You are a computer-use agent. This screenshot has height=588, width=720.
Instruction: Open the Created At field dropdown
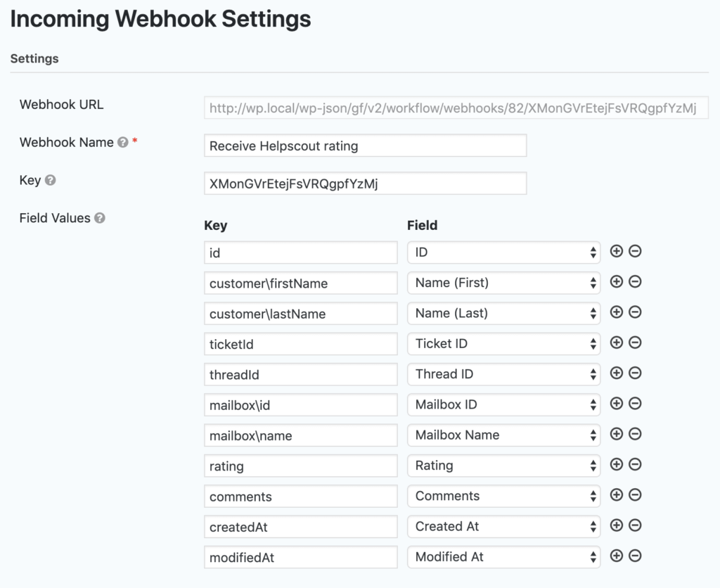coord(503,526)
